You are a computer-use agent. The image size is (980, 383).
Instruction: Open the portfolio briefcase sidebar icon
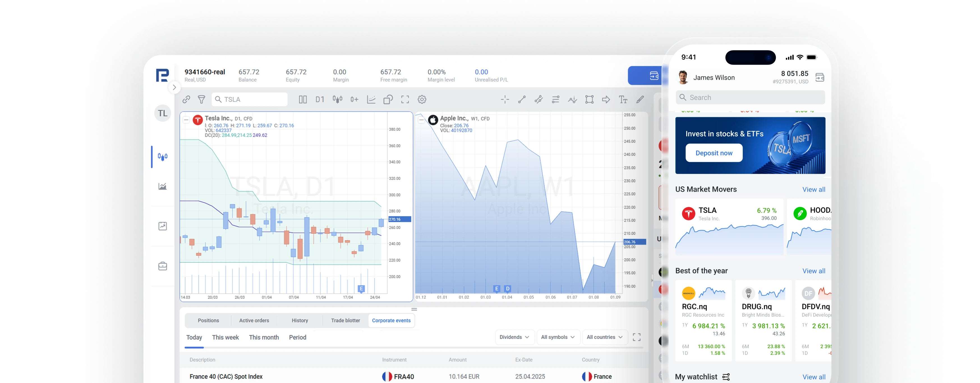click(162, 266)
